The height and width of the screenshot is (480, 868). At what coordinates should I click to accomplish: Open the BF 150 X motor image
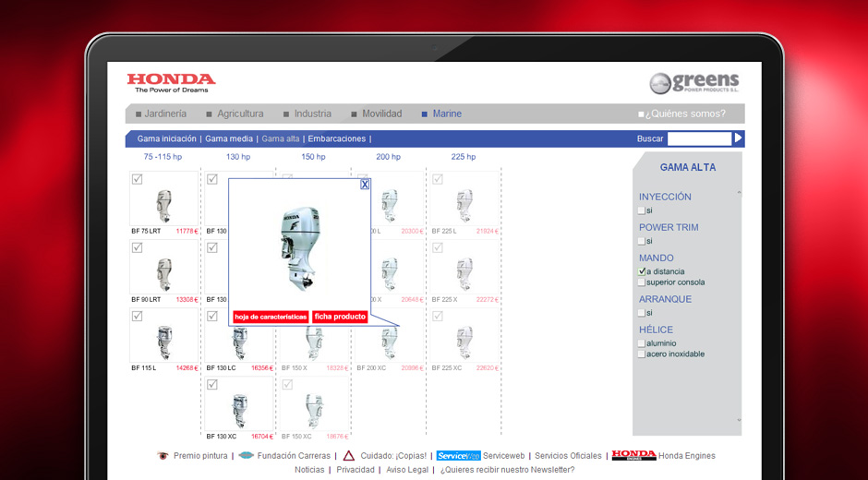(x=315, y=343)
